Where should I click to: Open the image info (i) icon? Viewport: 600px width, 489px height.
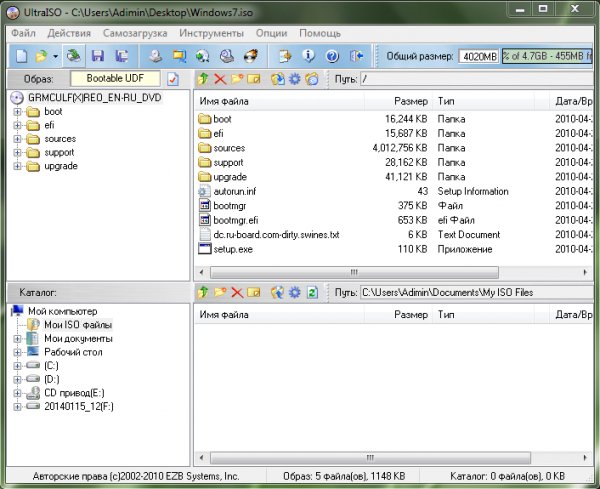click(308, 56)
